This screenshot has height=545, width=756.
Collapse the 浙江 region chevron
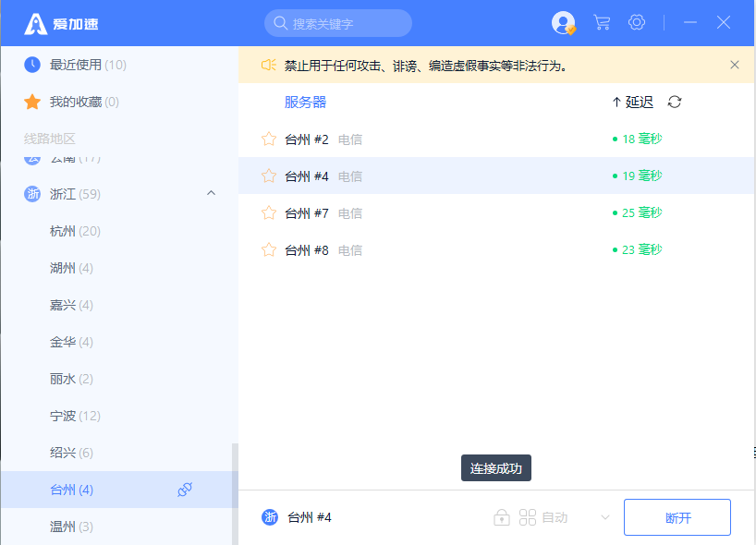(x=211, y=193)
